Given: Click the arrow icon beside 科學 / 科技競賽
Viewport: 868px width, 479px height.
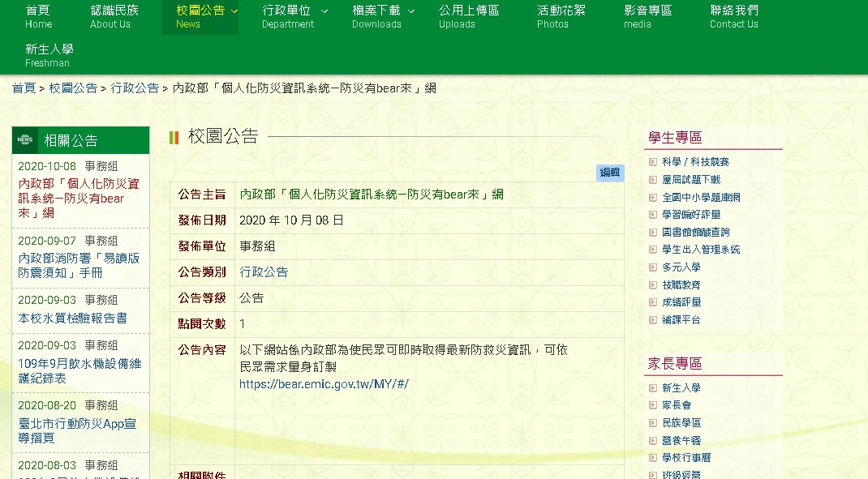Looking at the screenshot, I should click(x=653, y=162).
